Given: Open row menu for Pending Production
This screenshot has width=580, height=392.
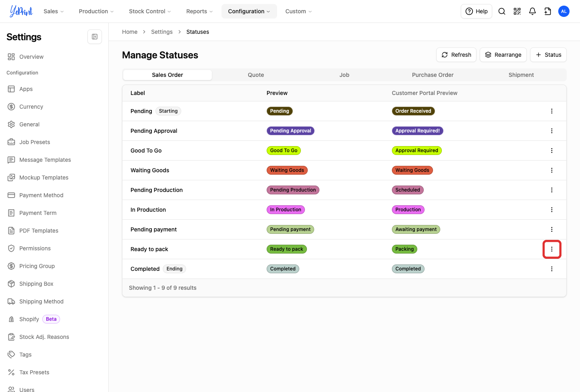Looking at the screenshot, I should tap(552, 190).
